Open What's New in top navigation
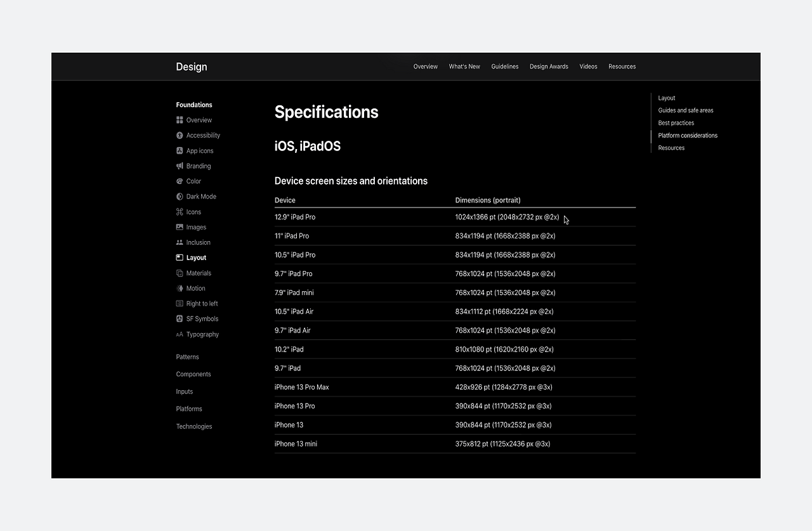This screenshot has width=812, height=531. (464, 67)
